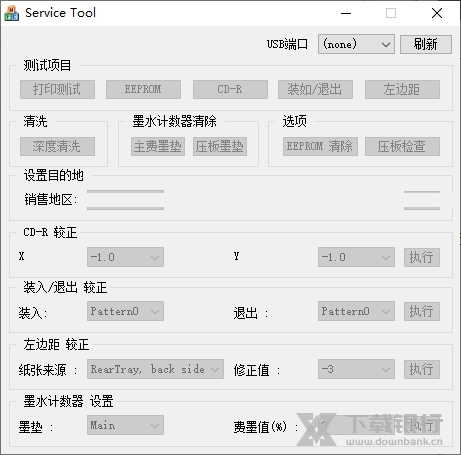
Task: Open the CD-R Y value dropdown
Action: pyautogui.click(x=356, y=257)
